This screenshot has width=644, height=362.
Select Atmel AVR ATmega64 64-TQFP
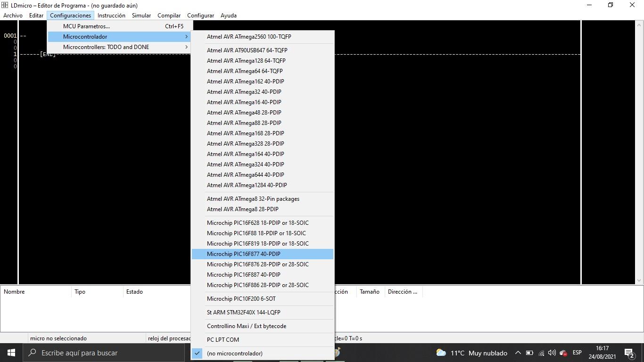pos(263,71)
